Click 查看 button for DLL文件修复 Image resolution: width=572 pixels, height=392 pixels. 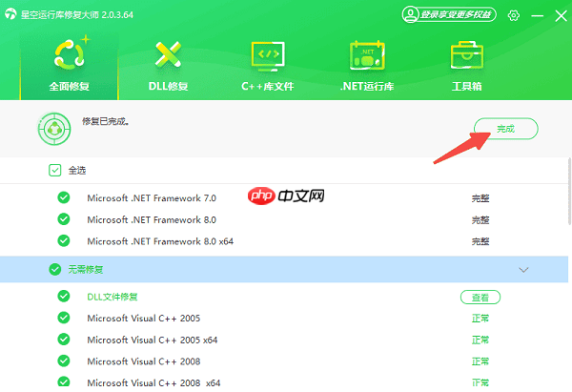(480, 298)
